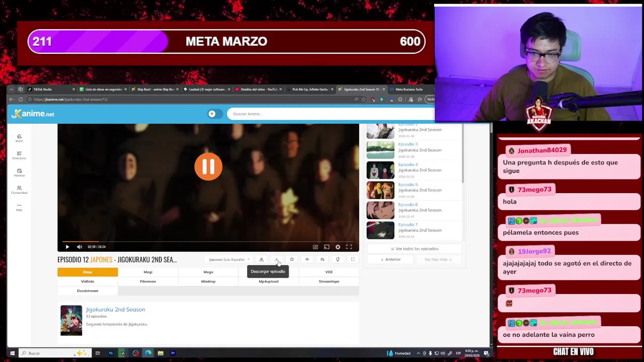Screen dimensions: 644x362
Task: Open Más menu in the left sidebar
Action: [19, 207]
